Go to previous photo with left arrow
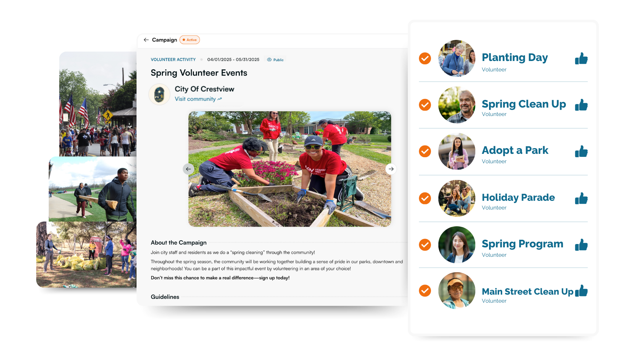This screenshot has width=644, height=362. 189,169
